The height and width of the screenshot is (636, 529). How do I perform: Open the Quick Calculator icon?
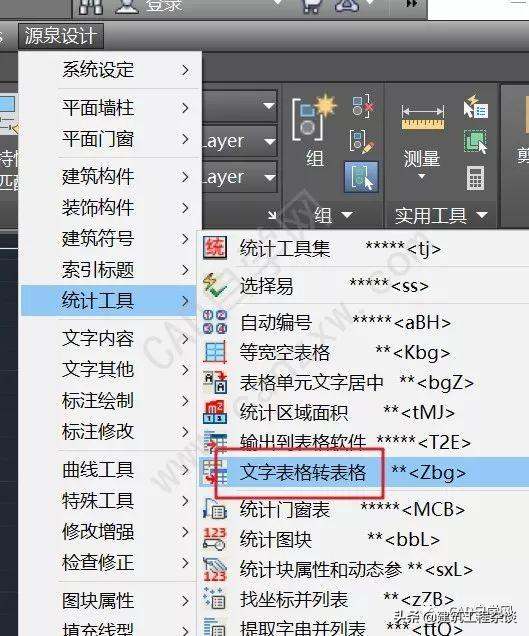coord(475,178)
